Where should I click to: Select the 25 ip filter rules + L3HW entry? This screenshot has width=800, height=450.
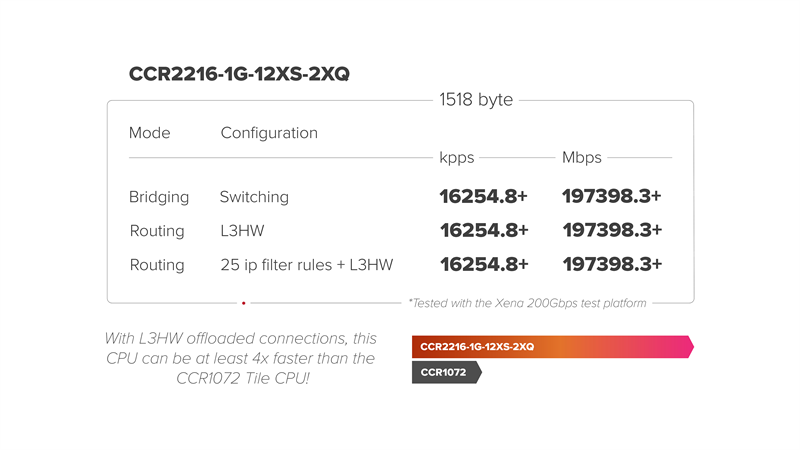pyautogui.click(x=306, y=265)
